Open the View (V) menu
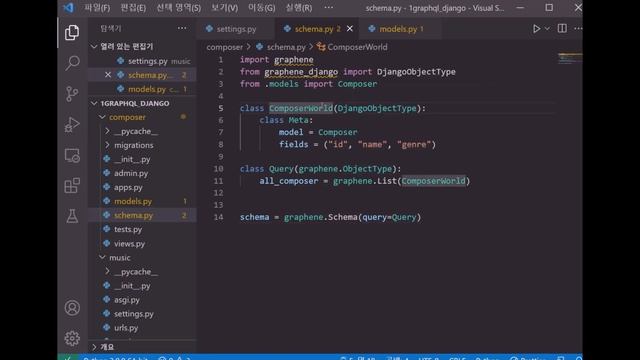The image size is (640, 360). click(x=224, y=8)
